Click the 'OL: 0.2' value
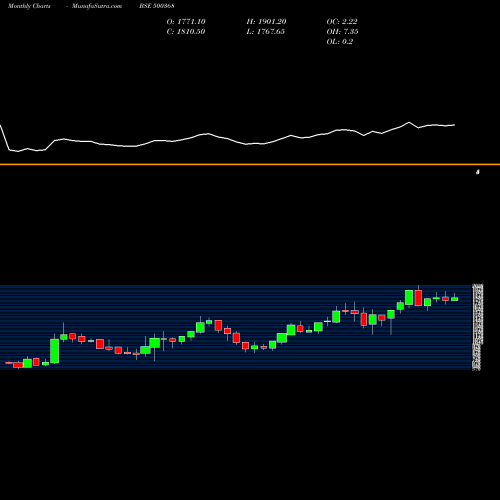 [x=340, y=42]
